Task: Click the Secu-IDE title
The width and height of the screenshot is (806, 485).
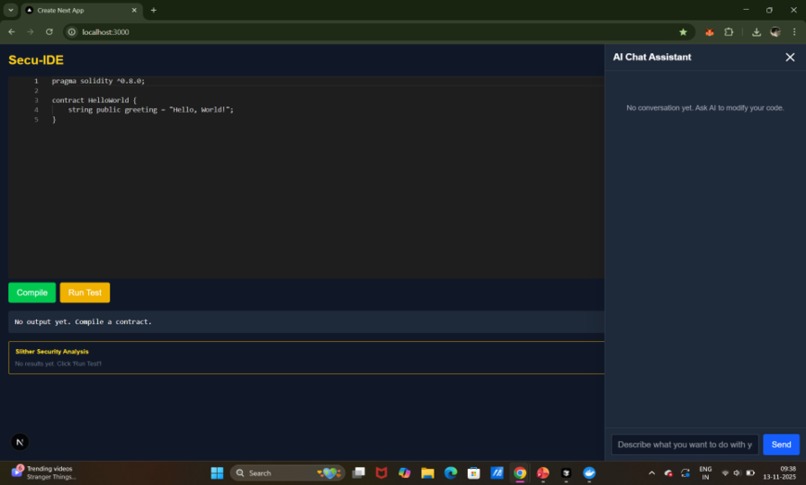Action: 36,60
